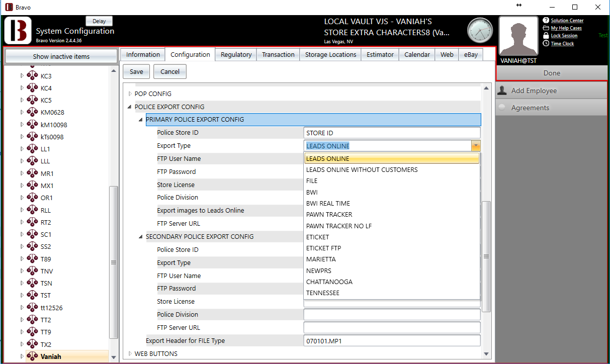Viewport: 610px width, 364px height.
Task: Click the store icon beside kTs0098
Action: (33, 137)
